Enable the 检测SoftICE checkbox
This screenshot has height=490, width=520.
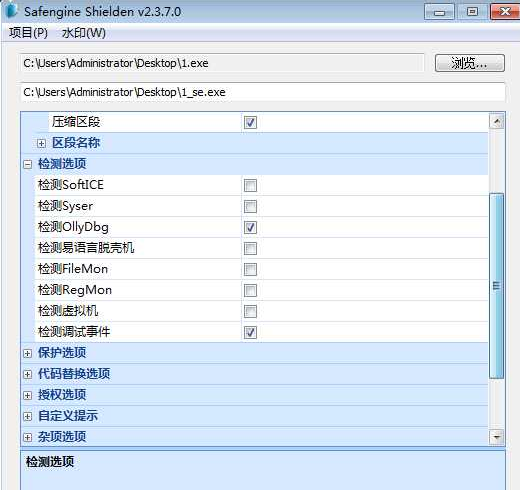point(250,185)
